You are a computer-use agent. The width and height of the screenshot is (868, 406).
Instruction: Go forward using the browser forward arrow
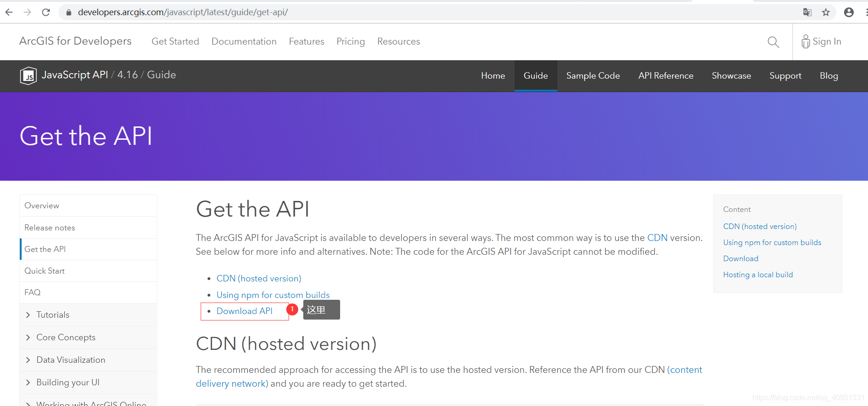(28, 12)
